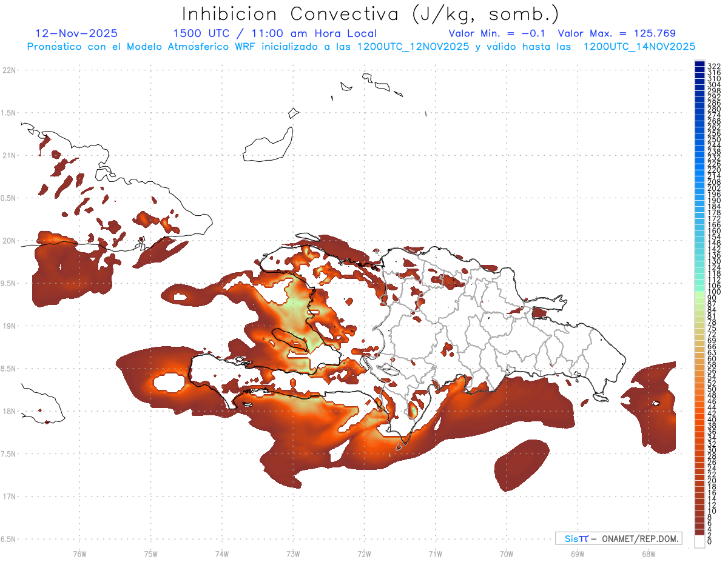The image size is (728, 562).
Task: Click the colorbar value '20'
Action: coord(712,480)
